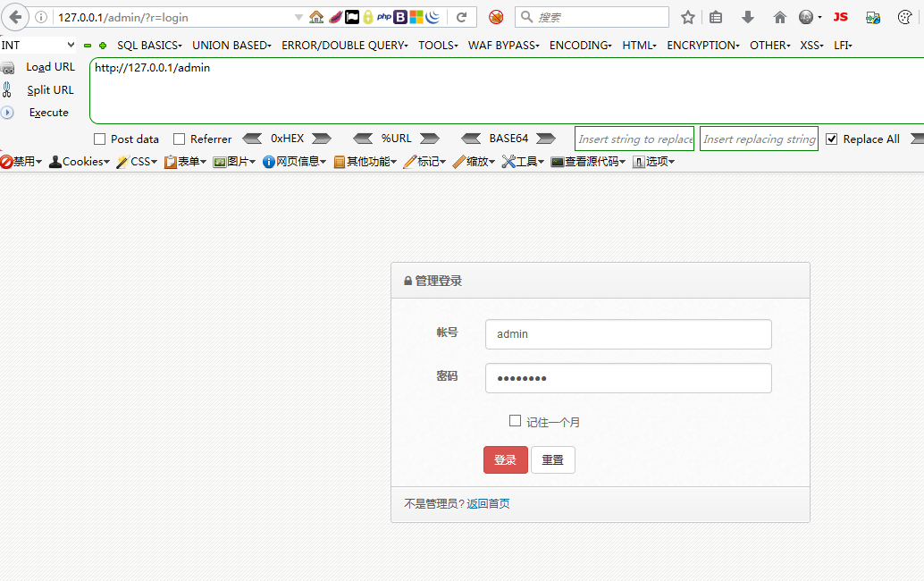
Task: Expand the ERROR/DOUBLE QUERY menu
Action: (x=345, y=46)
